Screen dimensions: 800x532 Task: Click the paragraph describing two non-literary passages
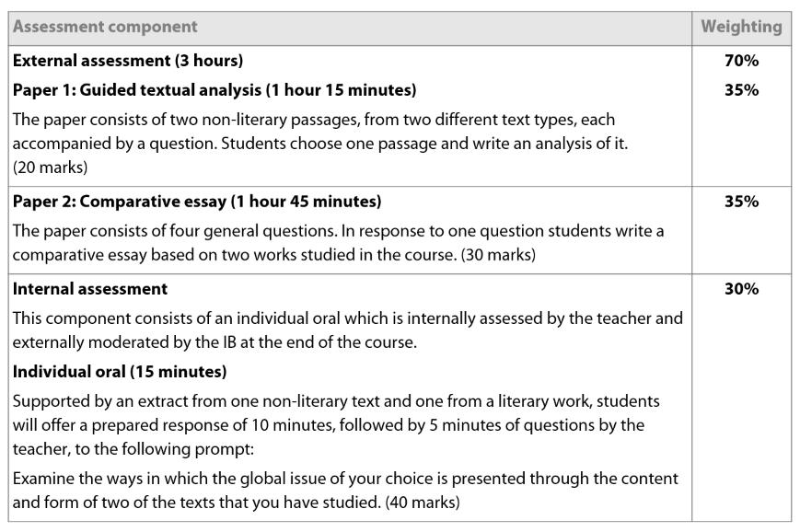(x=313, y=132)
